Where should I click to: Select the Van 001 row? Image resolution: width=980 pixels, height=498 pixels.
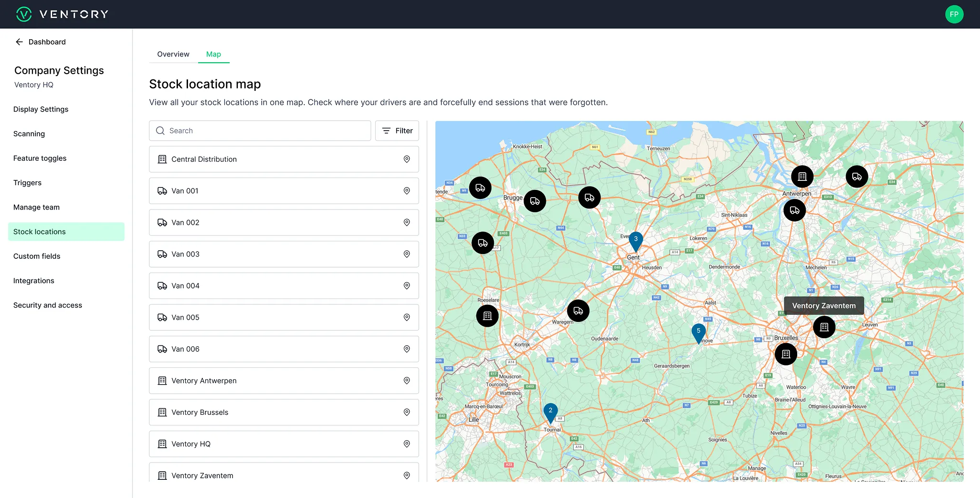point(284,191)
